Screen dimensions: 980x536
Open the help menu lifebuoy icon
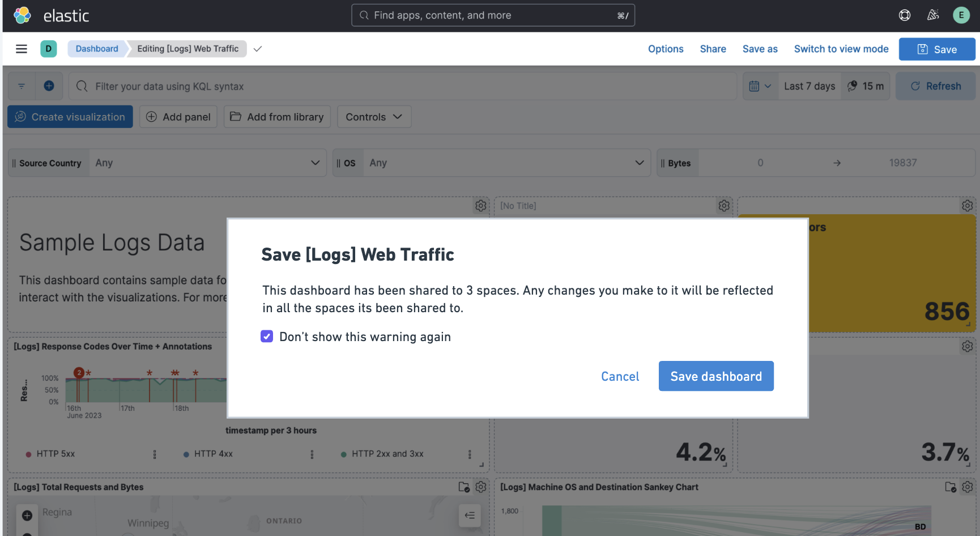point(905,15)
